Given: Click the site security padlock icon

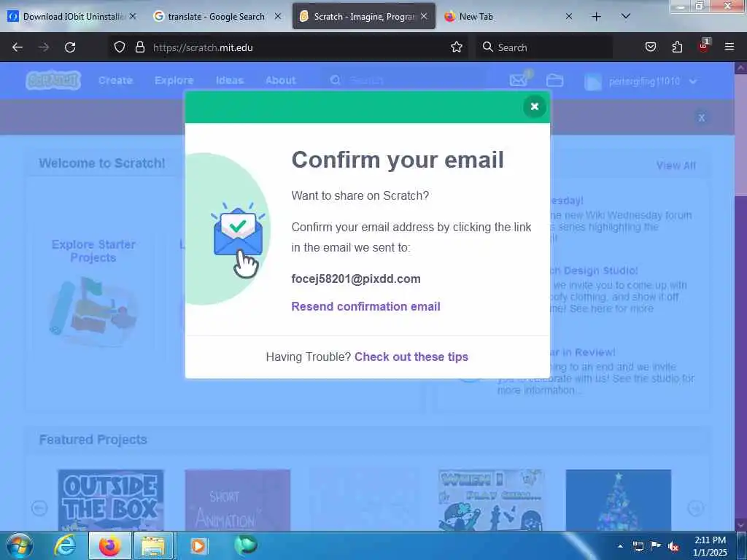Looking at the screenshot, I should click(139, 47).
